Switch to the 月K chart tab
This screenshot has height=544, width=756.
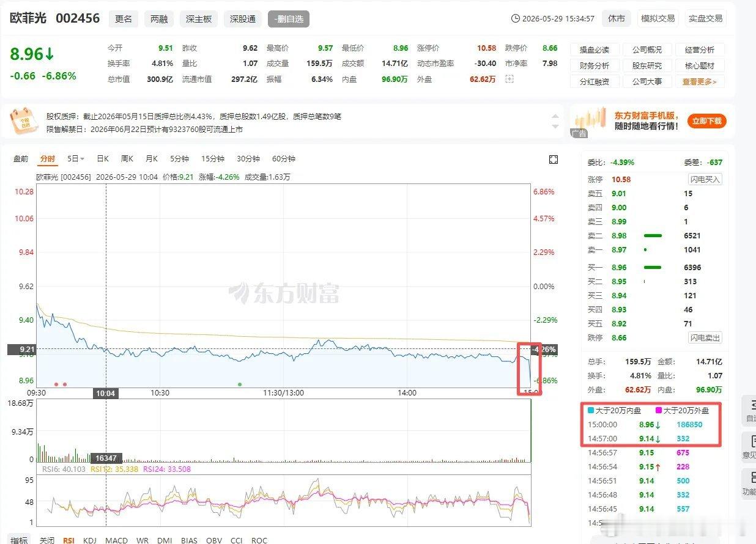151,159
